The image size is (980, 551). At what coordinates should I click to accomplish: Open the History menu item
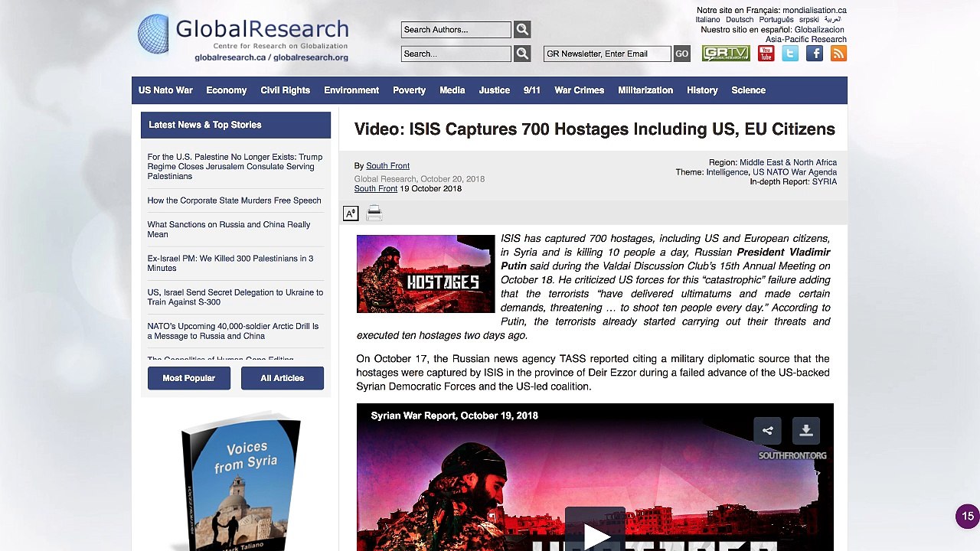[x=702, y=90]
